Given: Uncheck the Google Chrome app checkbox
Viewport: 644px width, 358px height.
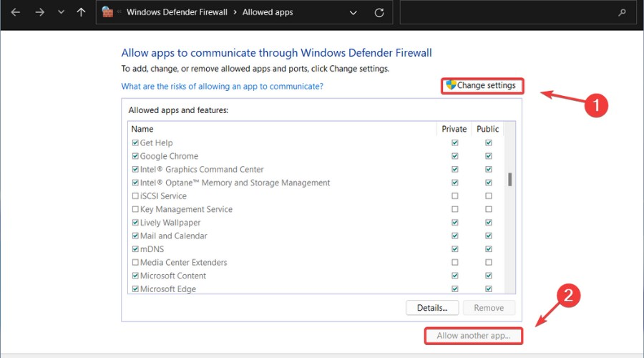Looking at the screenshot, I should pyautogui.click(x=135, y=156).
